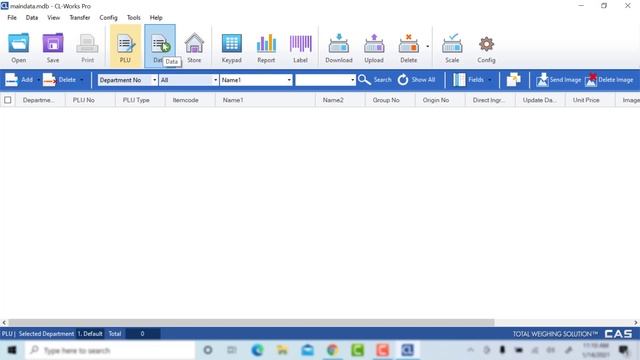The image size is (640, 360).
Task: Expand the arrow beside Delete scale icon
Action: (427, 47)
